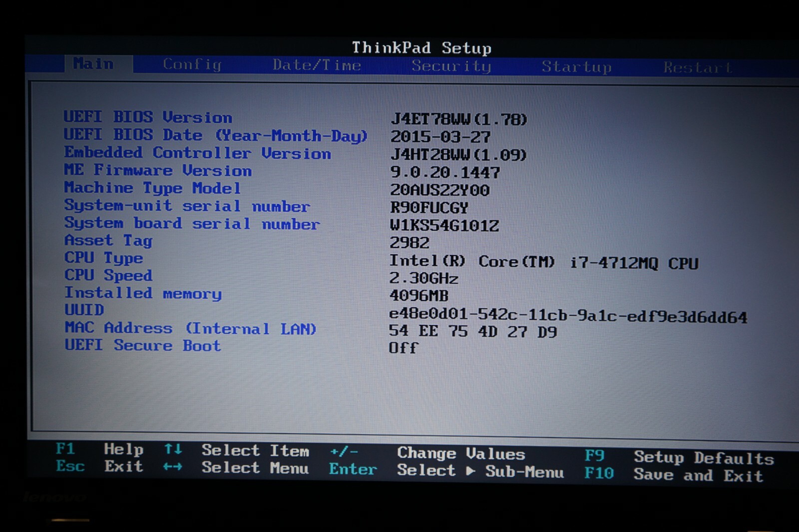The width and height of the screenshot is (799, 532).
Task: Click the left/right arrows icon
Action: tap(173, 467)
